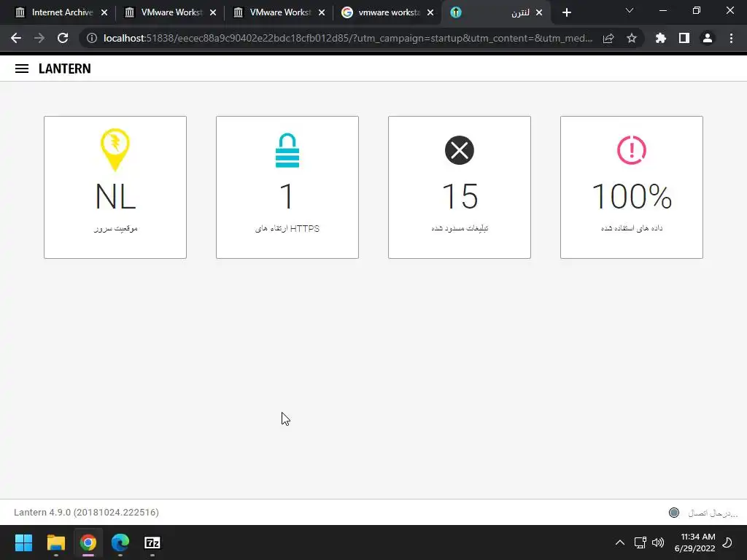Image resolution: width=747 pixels, height=560 pixels.
Task: Click the teal HTTPS padlock icon
Action: pyautogui.click(x=287, y=150)
